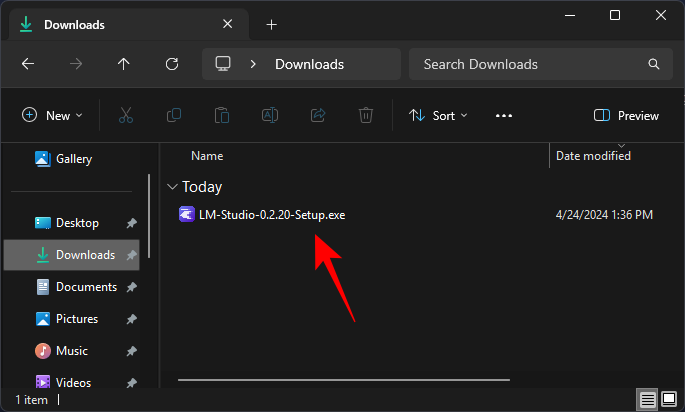Open Videos in the navigation pane
The image size is (685, 412).
63,383
